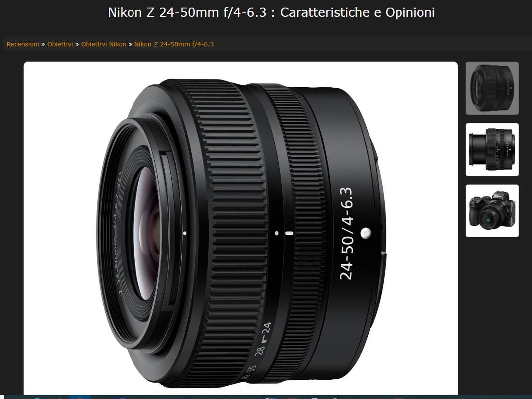The image size is (532, 399).
Task: Click the page title Caratteristiche e Opinioni
Action: [x=358, y=12]
